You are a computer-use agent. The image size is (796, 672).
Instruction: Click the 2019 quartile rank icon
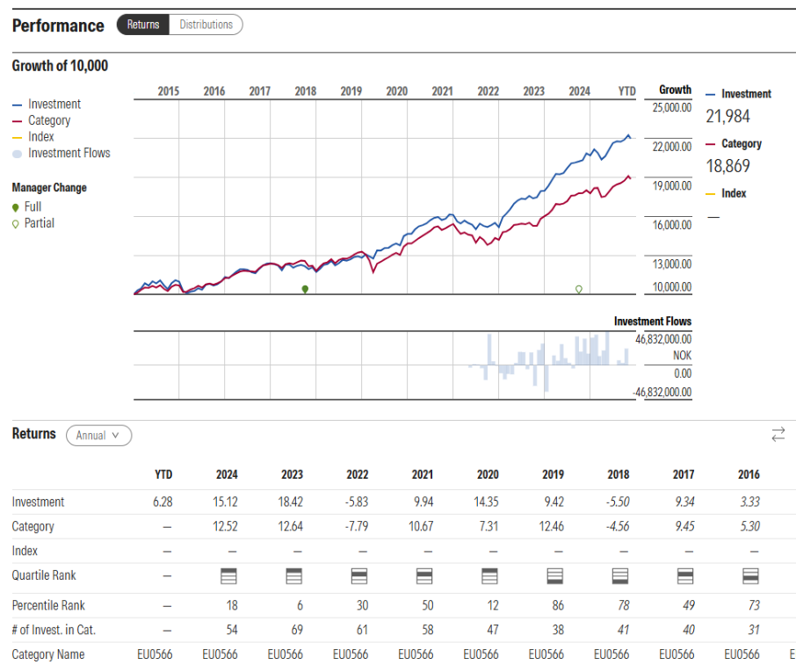click(x=554, y=576)
